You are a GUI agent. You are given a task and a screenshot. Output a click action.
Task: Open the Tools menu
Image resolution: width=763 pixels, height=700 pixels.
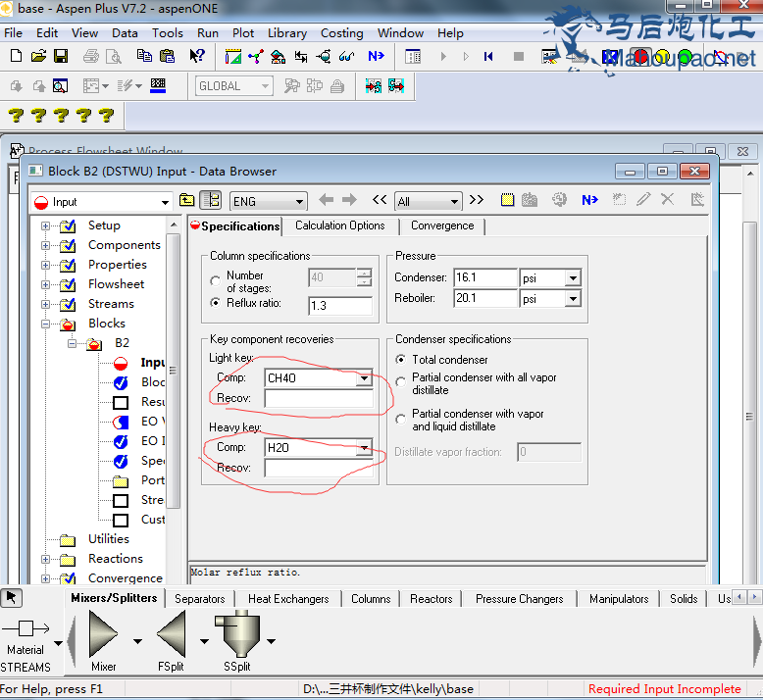tap(168, 33)
